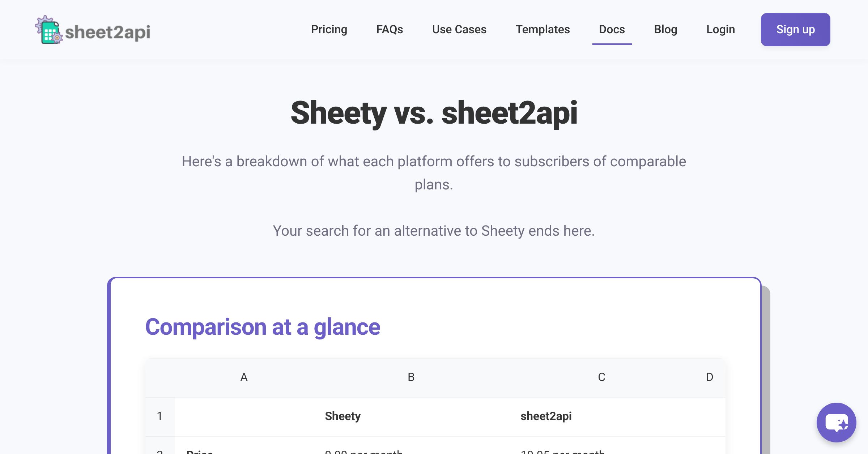Open the chat widget icon
Image resolution: width=868 pixels, height=454 pixels.
tap(836, 423)
